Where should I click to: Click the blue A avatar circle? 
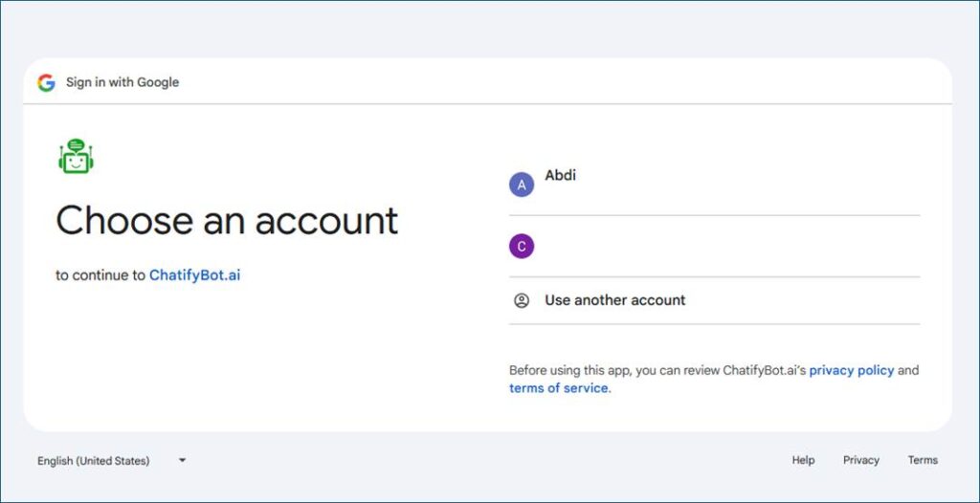(522, 185)
